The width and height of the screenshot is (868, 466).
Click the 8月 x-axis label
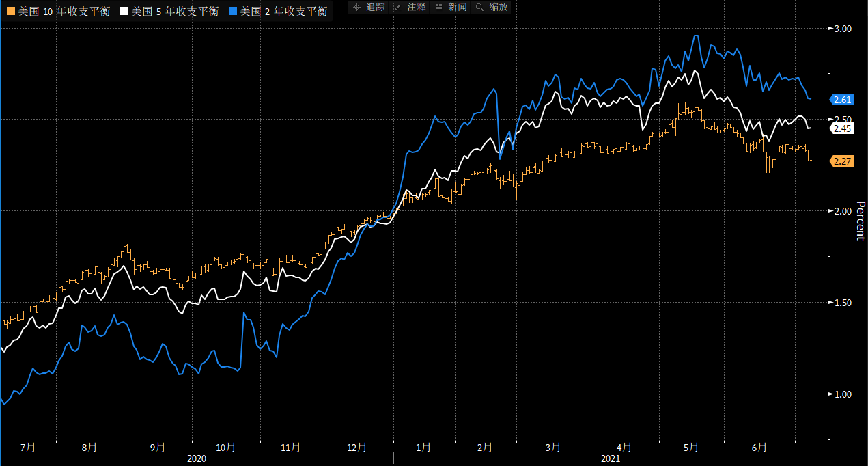(x=89, y=448)
